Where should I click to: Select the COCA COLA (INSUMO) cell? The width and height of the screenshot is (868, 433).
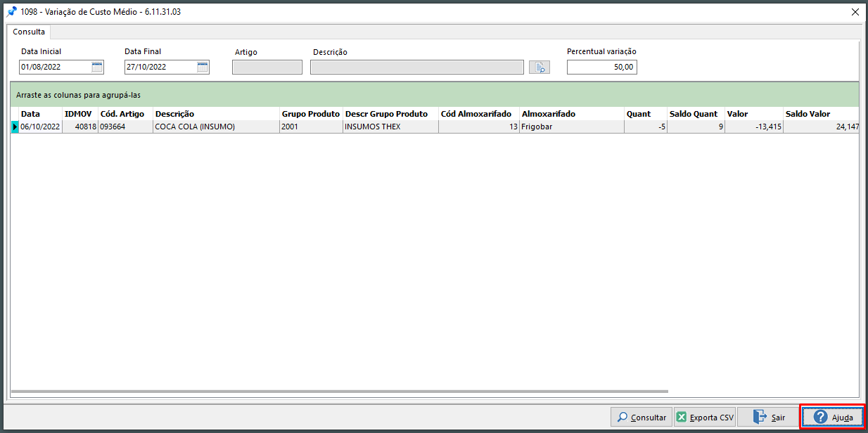[216, 127]
